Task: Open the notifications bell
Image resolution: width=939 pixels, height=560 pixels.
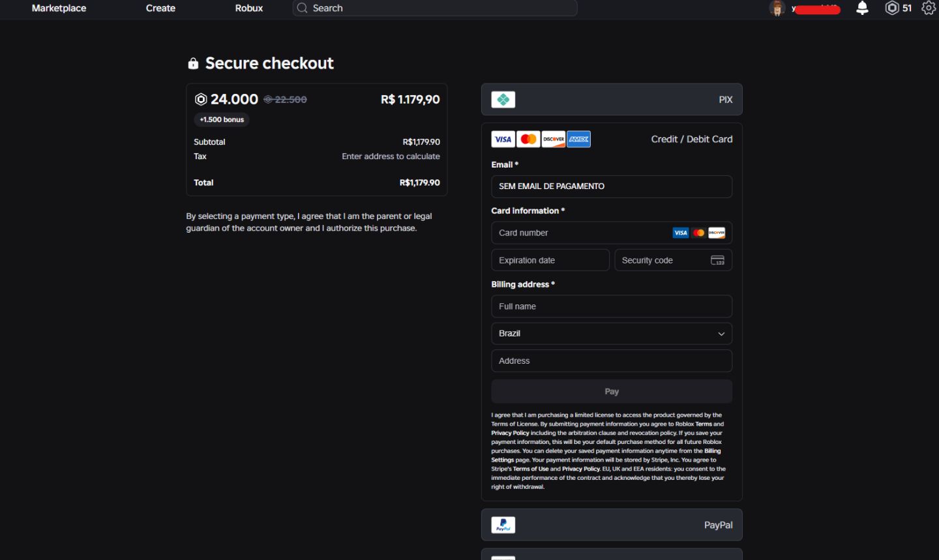Action: 862,8
